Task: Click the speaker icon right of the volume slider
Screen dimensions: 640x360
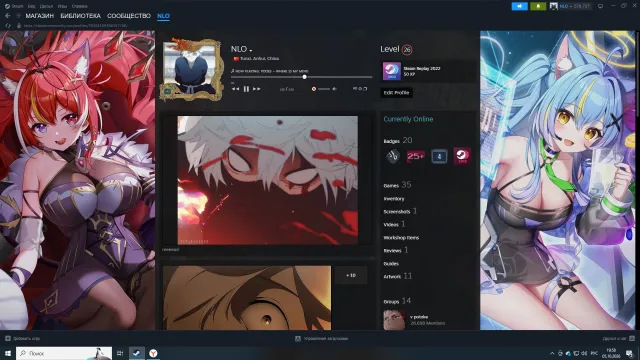Action: (334, 89)
